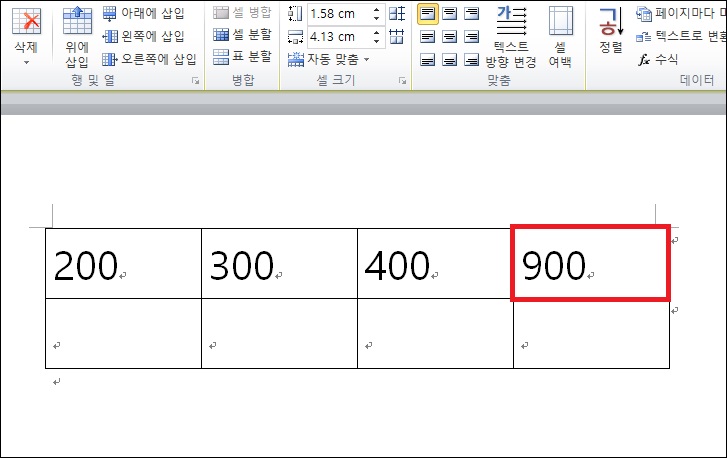Click 셀 분할 (Split Cells)

[242, 34]
